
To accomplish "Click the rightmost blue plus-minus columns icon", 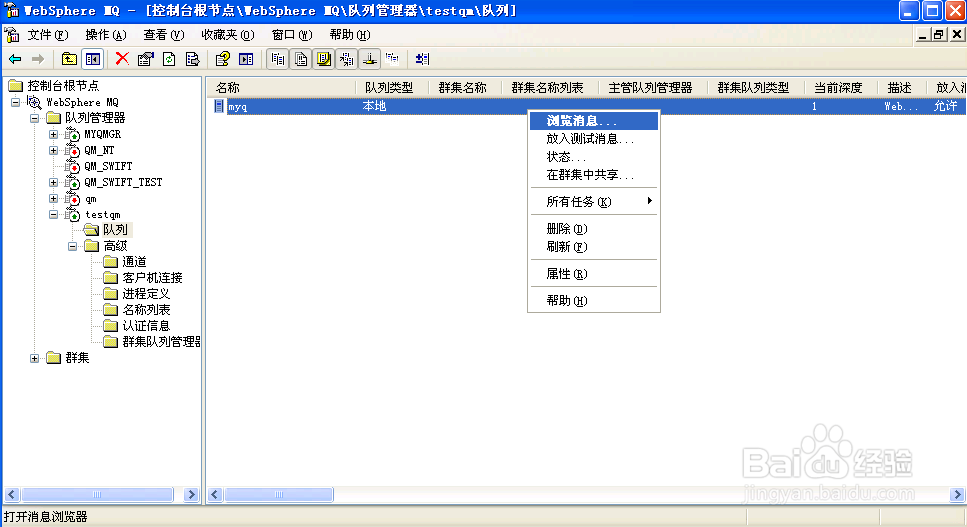I will click(422, 59).
